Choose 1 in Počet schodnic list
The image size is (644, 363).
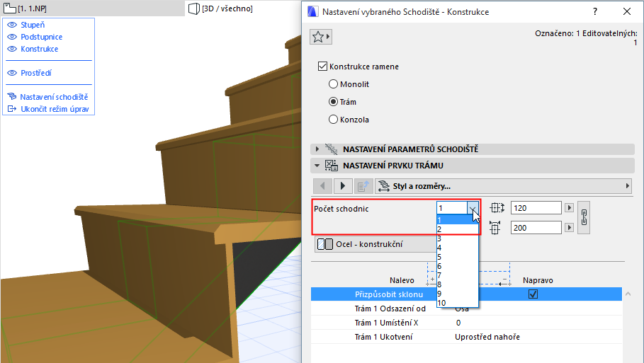458,220
